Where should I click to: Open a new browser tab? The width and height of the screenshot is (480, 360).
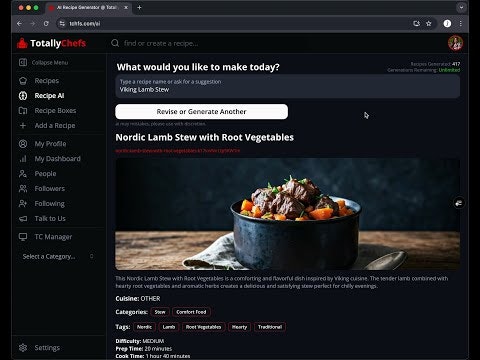pyautogui.click(x=139, y=7)
